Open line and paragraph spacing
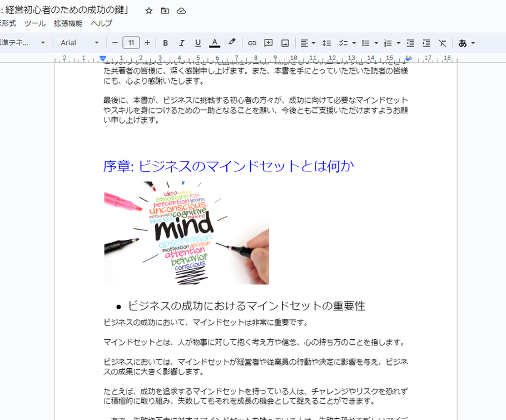The width and height of the screenshot is (506, 420). (x=326, y=43)
